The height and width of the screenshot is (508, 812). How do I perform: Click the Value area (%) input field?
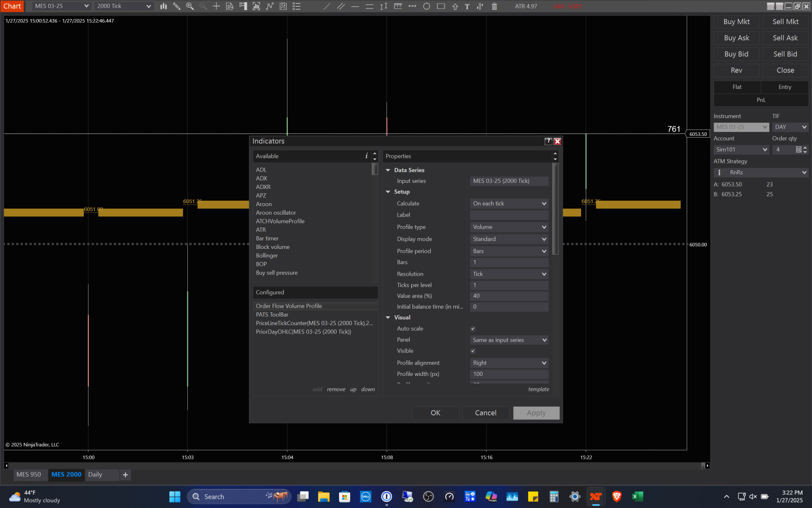(x=509, y=296)
